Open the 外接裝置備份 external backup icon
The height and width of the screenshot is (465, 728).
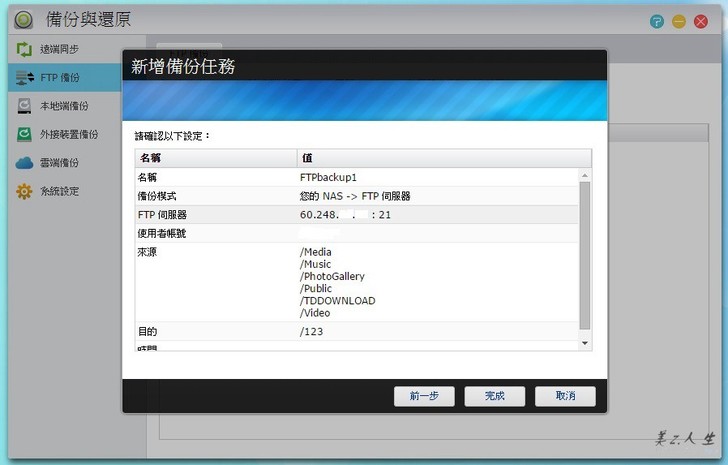24,134
